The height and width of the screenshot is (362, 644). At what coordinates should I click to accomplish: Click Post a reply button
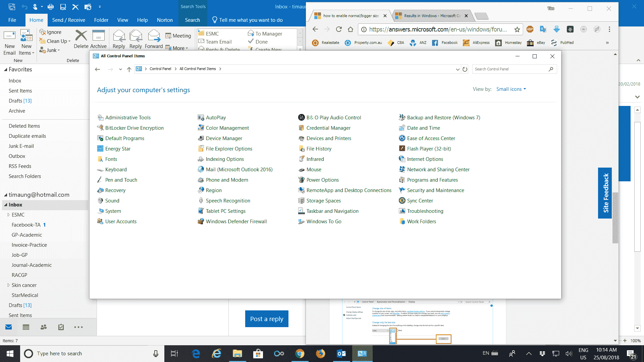(267, 319)
